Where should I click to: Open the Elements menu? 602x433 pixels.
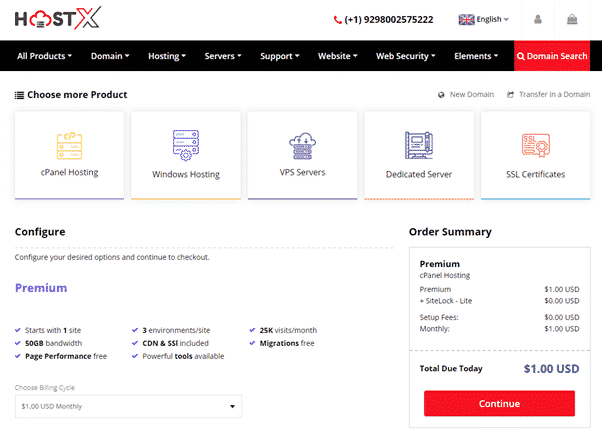coord(478,56)
